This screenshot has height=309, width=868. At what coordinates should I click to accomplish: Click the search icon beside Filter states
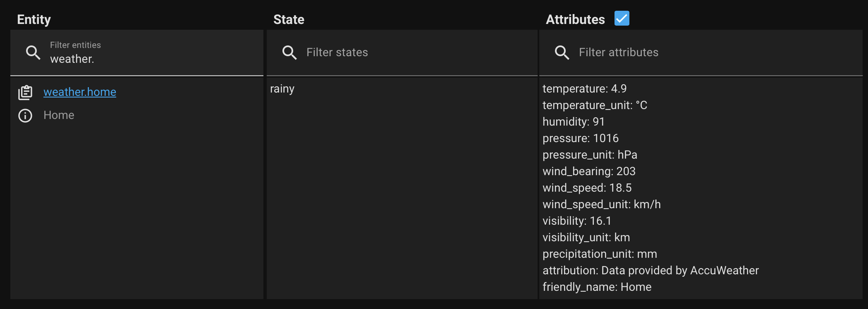point(289,52)
